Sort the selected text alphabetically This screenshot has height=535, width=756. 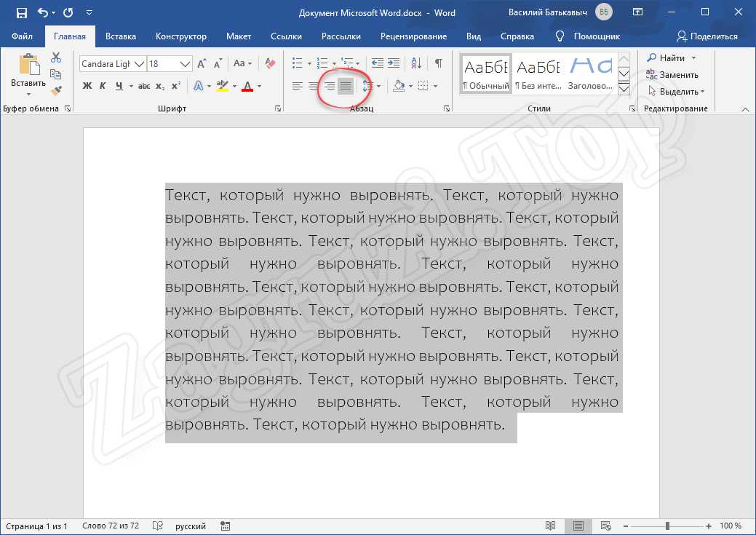[x=417, y=63]
